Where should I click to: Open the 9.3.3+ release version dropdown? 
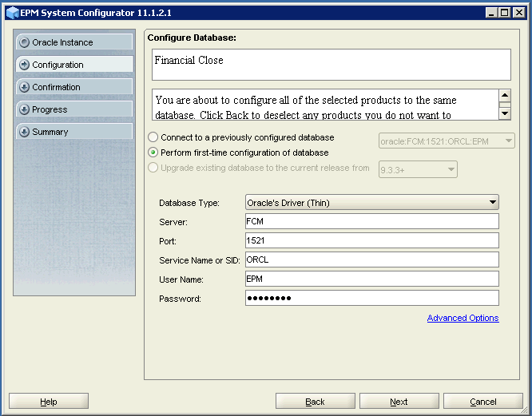pos(451,169)
